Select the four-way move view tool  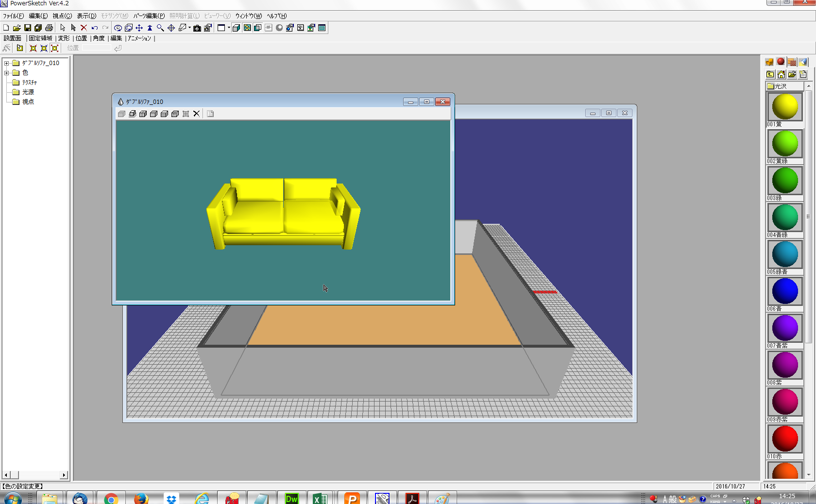coord(139,28)
